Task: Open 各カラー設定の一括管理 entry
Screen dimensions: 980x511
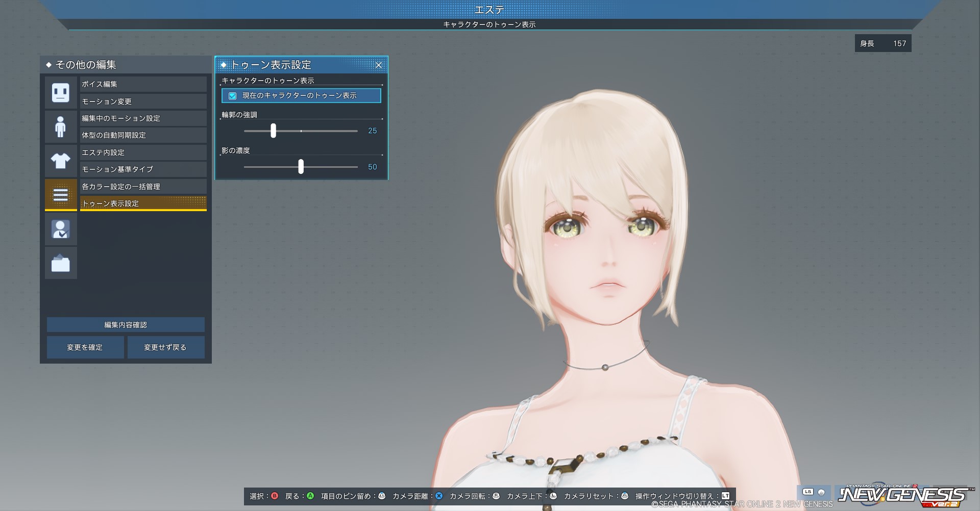Action: pos(143,187)
